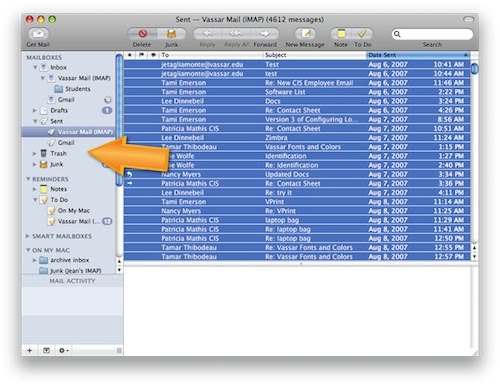The image size is (500, 386).
Task: Sort by message status column icon
Action: tap(153, 55)
